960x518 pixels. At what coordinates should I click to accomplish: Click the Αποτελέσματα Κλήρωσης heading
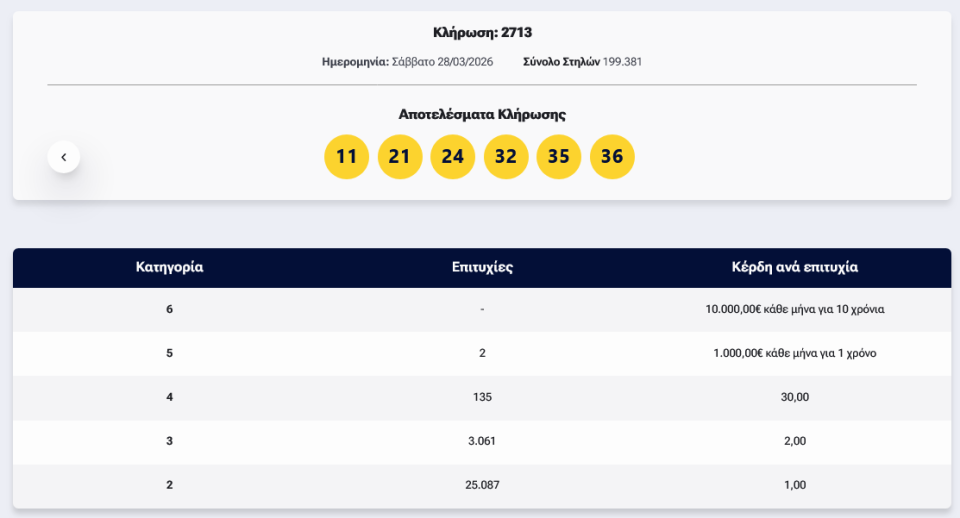(x=482, y=115)
